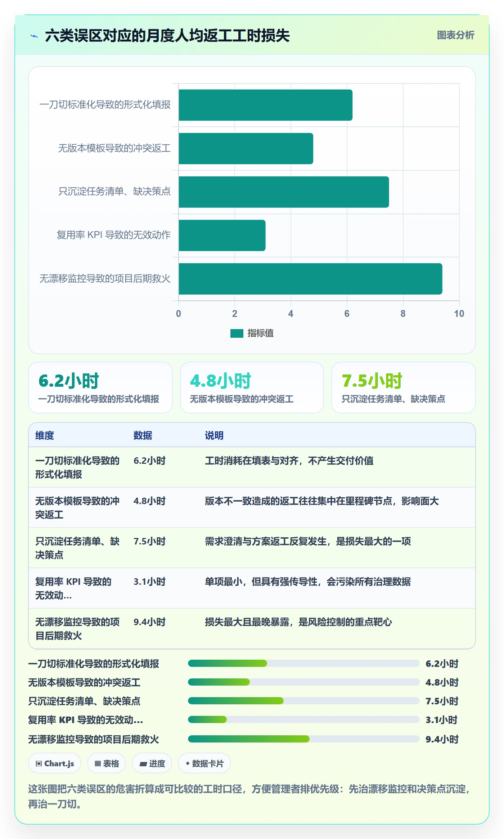Click the 进度 tag
504x839 pixels.
(152, 763)
